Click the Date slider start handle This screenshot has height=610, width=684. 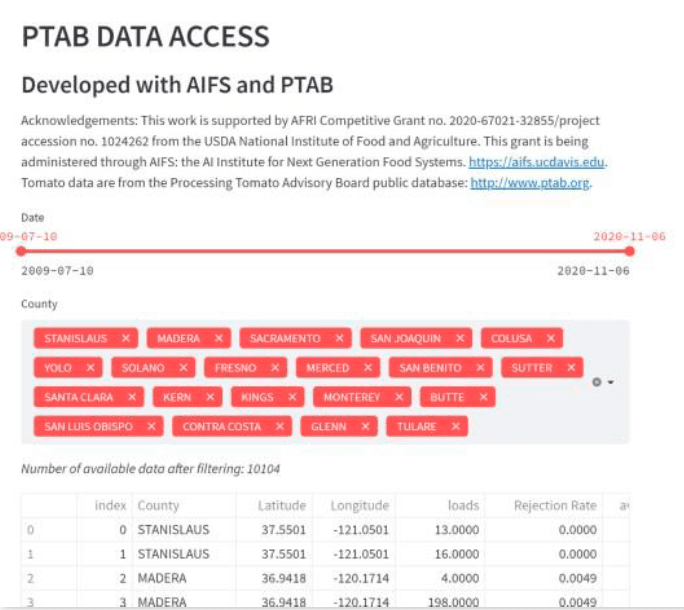pyautogui.click(x=22, y=251)
